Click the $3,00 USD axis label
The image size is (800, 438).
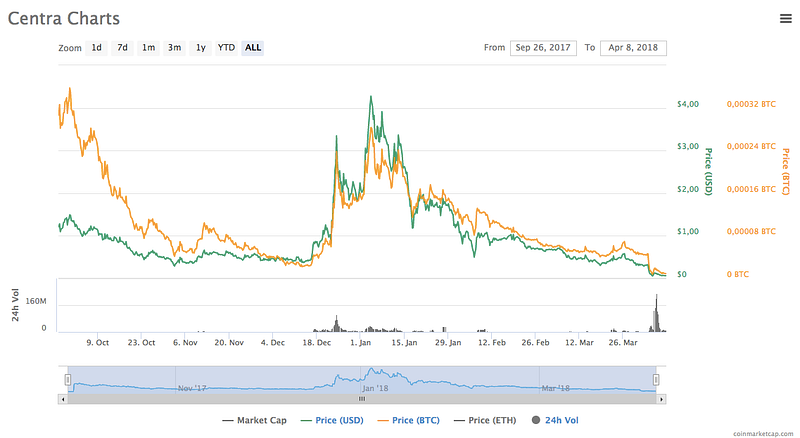point(688,147)
